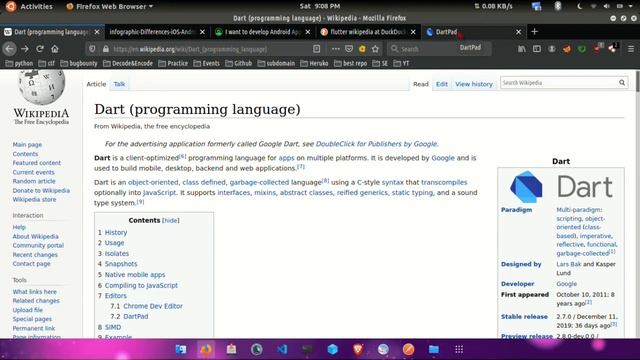Open the best repo bookmarks folder
The image size is (640, 360).
pyautogui.click(x=351, y=63)
